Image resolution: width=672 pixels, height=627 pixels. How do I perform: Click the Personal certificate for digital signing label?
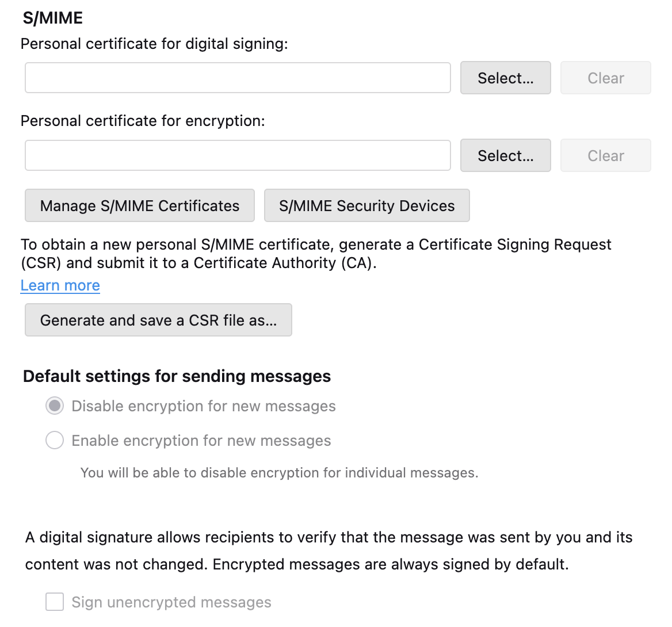tap(154, 44)
